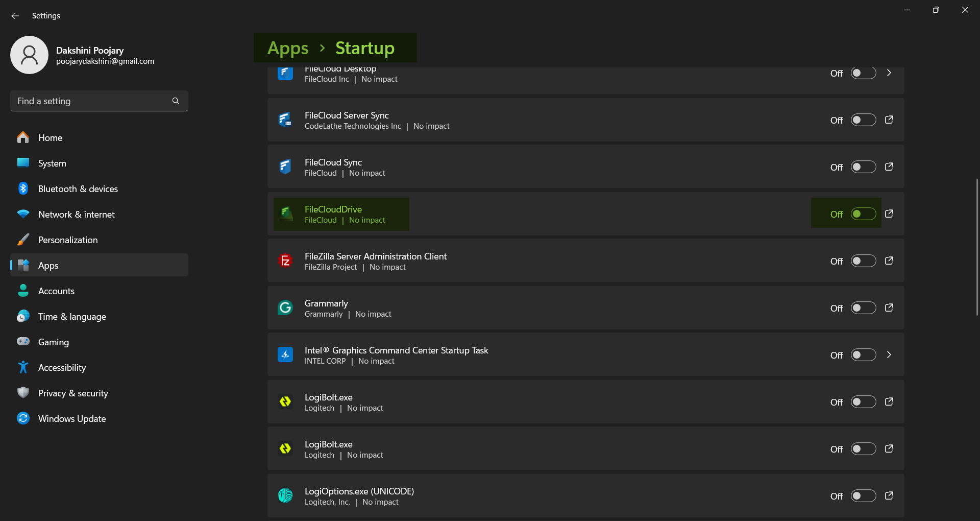The image size is (980, 521).
Task: Click INTEL CORP publisher text
Action: 325,361
